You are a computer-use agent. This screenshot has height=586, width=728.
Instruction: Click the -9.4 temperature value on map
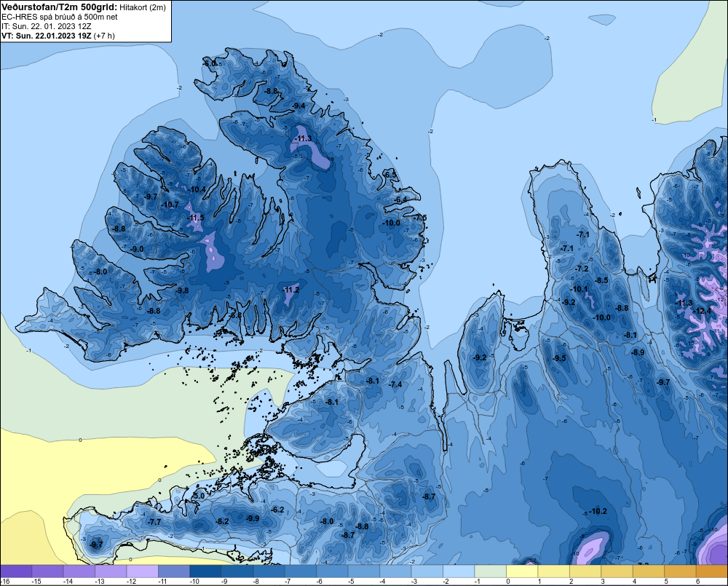(299, 106)
